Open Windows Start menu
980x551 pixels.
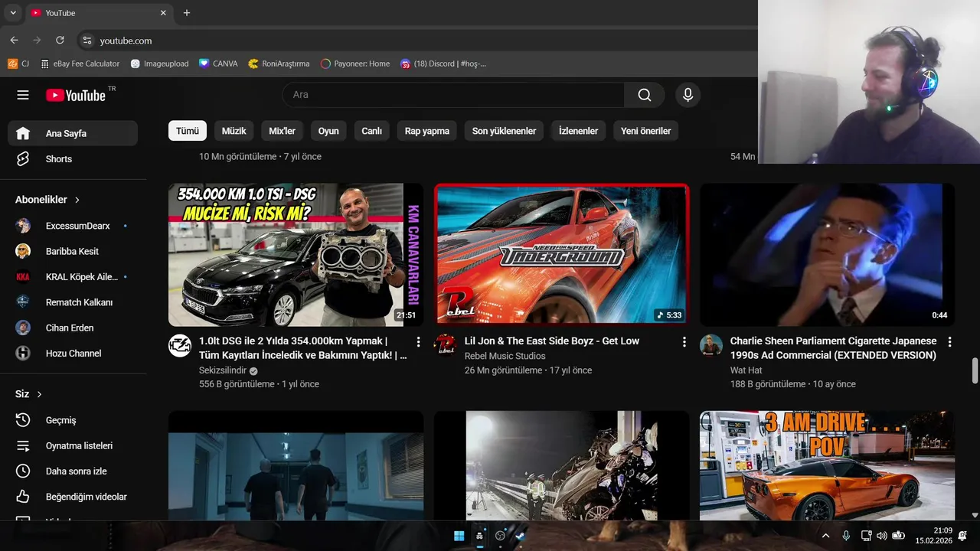click(459, 536)
